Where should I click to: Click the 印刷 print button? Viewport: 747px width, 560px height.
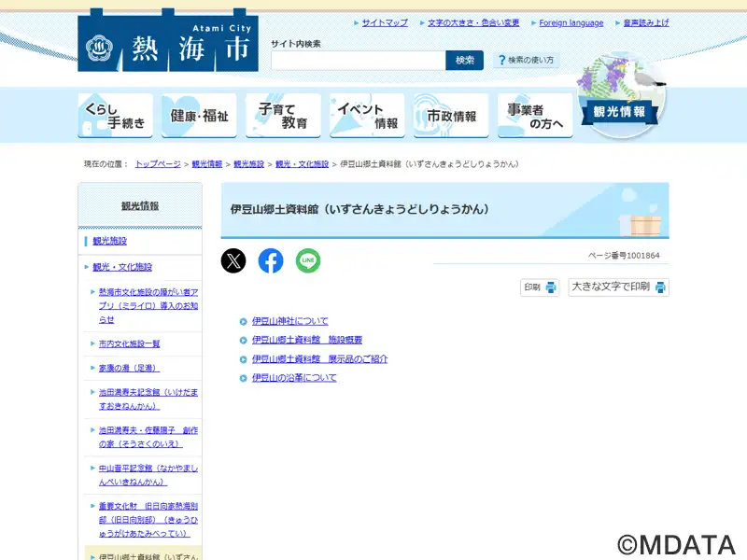pos(540,287)
